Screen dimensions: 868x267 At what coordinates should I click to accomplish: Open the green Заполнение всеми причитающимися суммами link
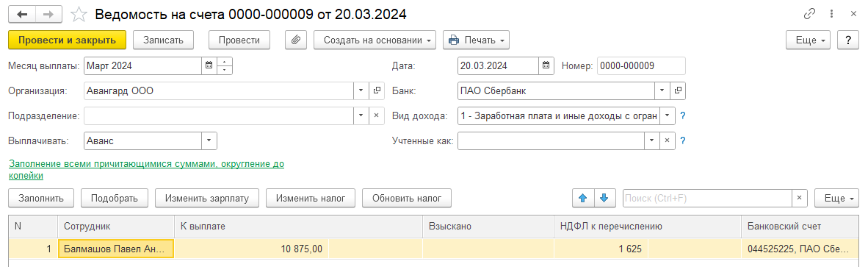coord(146,169)
